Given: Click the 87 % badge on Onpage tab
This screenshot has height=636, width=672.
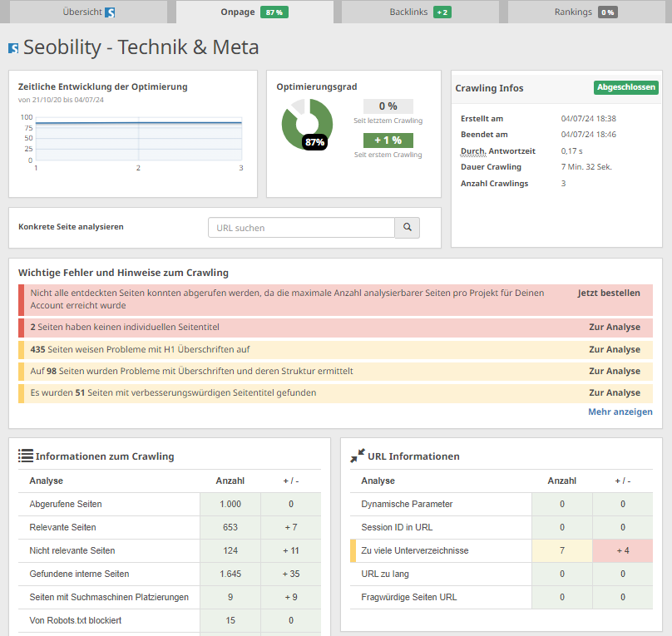Looking at the screenshot, I should 274,12.
